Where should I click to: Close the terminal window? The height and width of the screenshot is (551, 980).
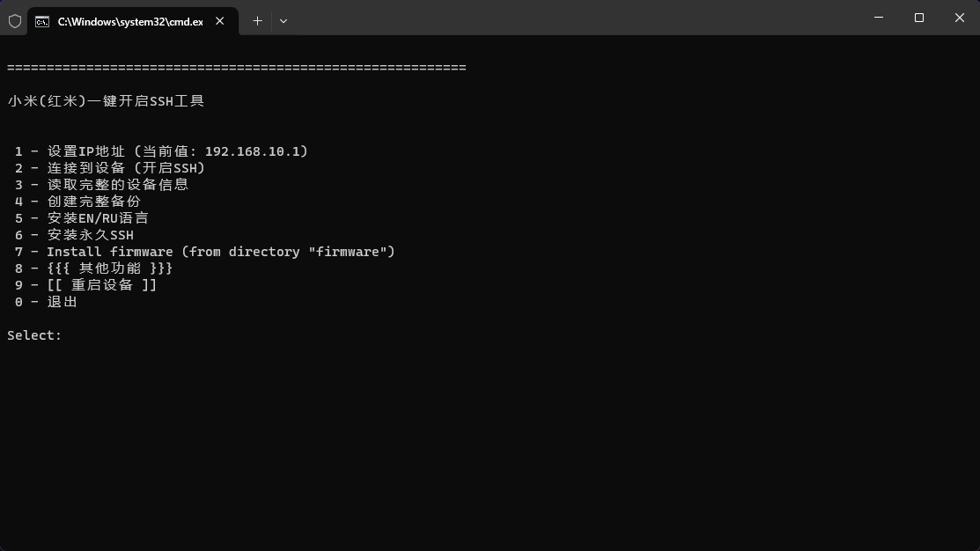pos(960,18)
